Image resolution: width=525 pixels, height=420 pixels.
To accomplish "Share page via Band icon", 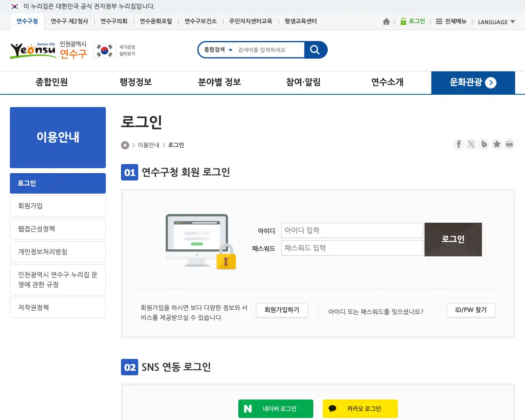I will pyautogui.click(x=484, y=144).
